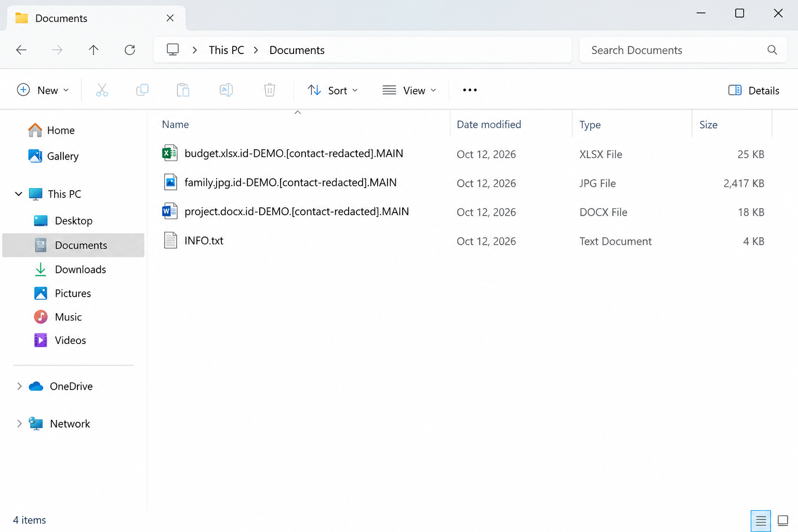Sort files by the Type column header
Viewport: 798px width, 532px height.
(590, 125)
